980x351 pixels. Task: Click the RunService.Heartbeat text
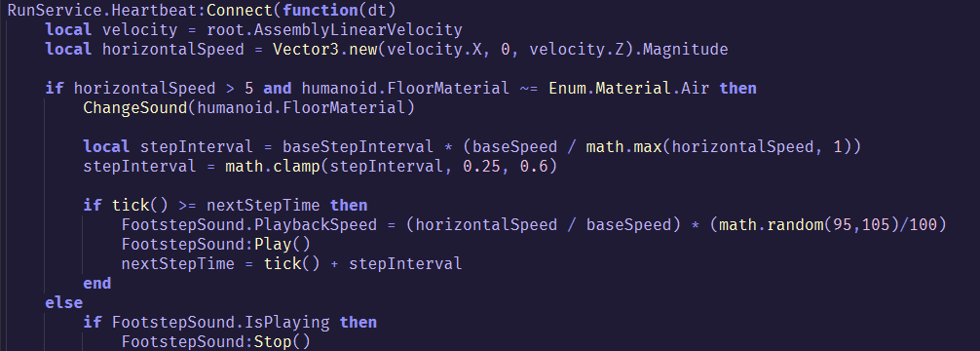coord(102,10)
